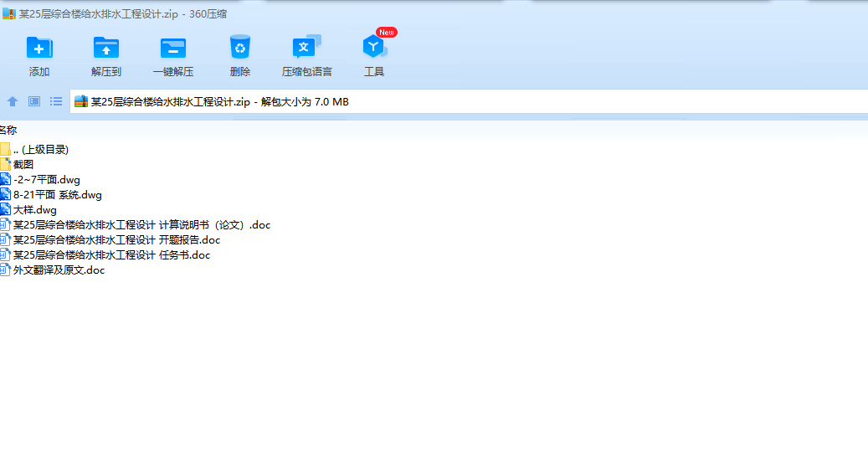Click the dwg icon of 8-21平面 系统.dwg

(6, 194)
